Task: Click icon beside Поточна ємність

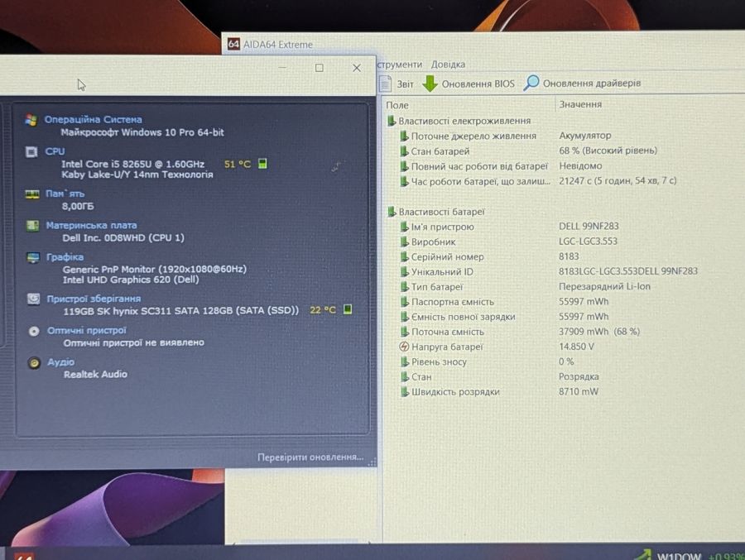Action: 404,332
